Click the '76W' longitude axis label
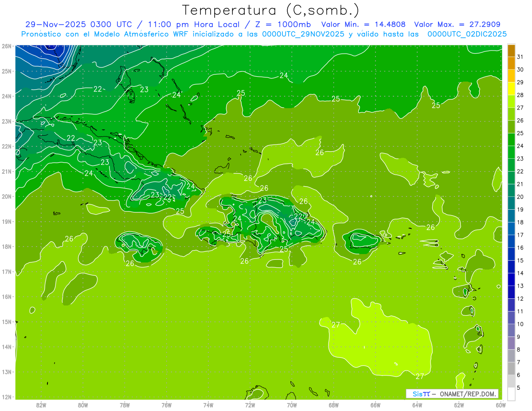 pos(167,405)
